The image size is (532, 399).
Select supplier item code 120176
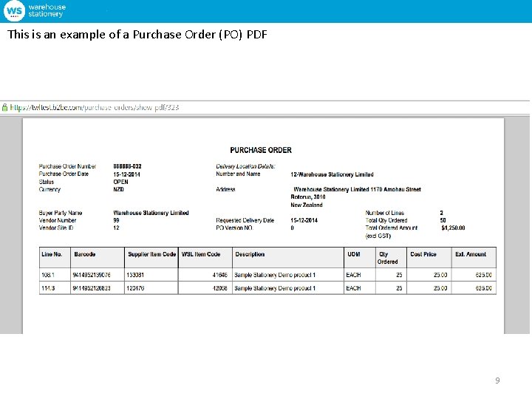pos(135,288)
